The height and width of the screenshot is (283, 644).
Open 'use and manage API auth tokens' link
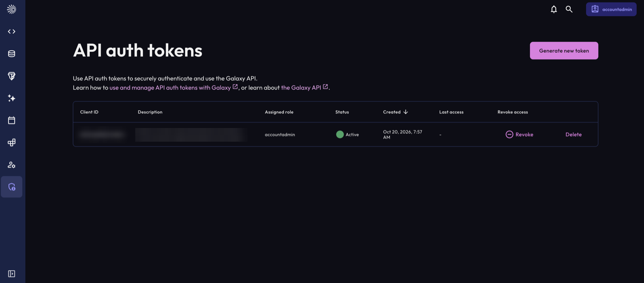click(x=173, y=87)
